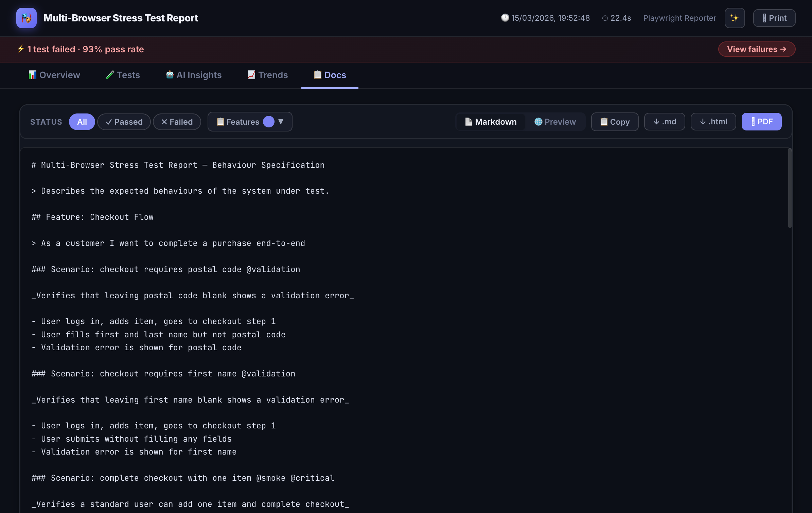Screen dimensions: 812x513
Task: Print the report using the Print button
Action: pos(774,18)
